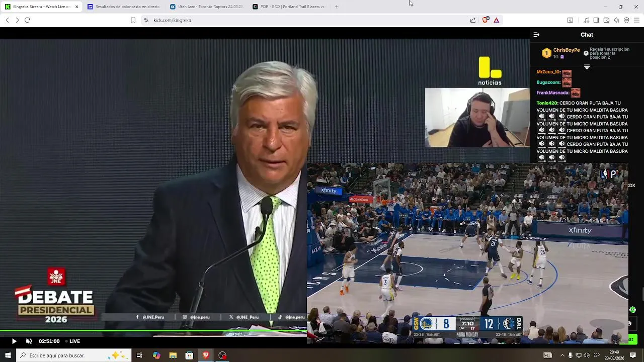
Task: Jump to LIVE in the player
Action: click(72, 341)
